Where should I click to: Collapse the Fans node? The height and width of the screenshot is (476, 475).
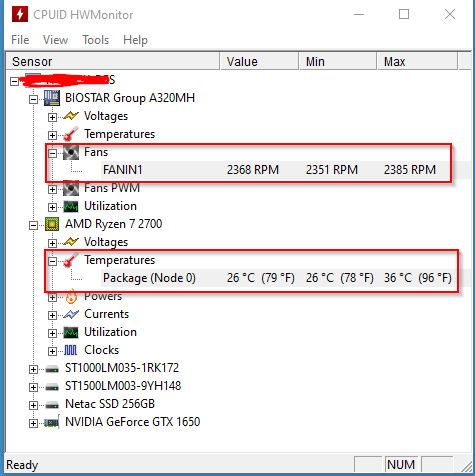(52, 153)
